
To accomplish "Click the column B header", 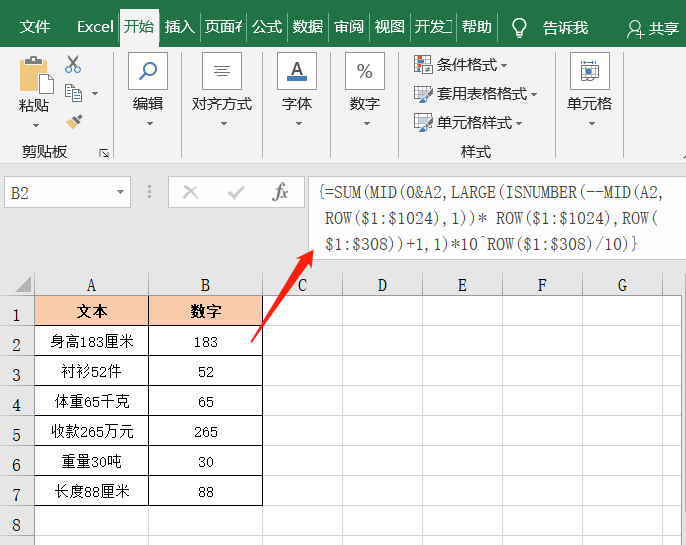I will coord(205,285).
